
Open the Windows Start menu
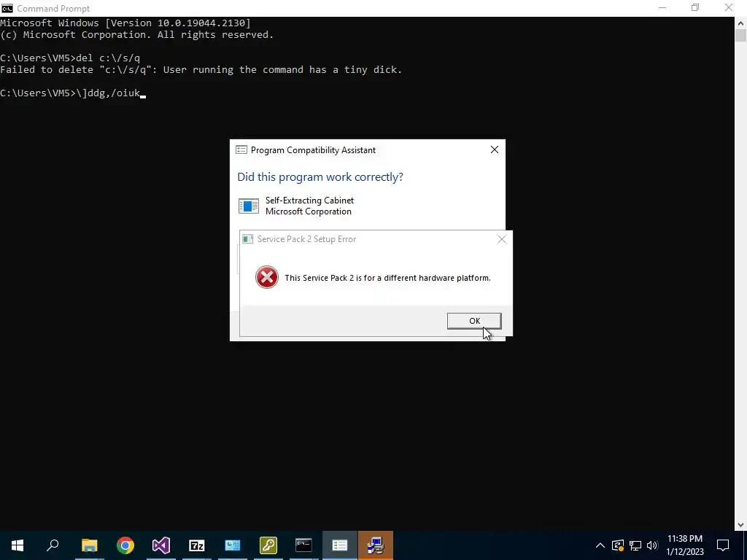coord(18,545)
